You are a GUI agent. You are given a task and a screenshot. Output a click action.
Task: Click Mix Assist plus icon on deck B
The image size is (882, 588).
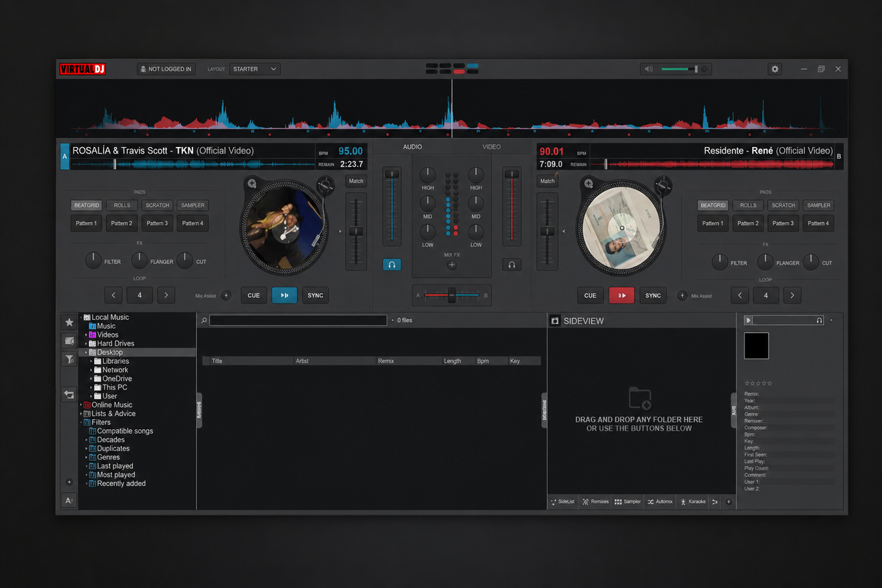[682, 295]
